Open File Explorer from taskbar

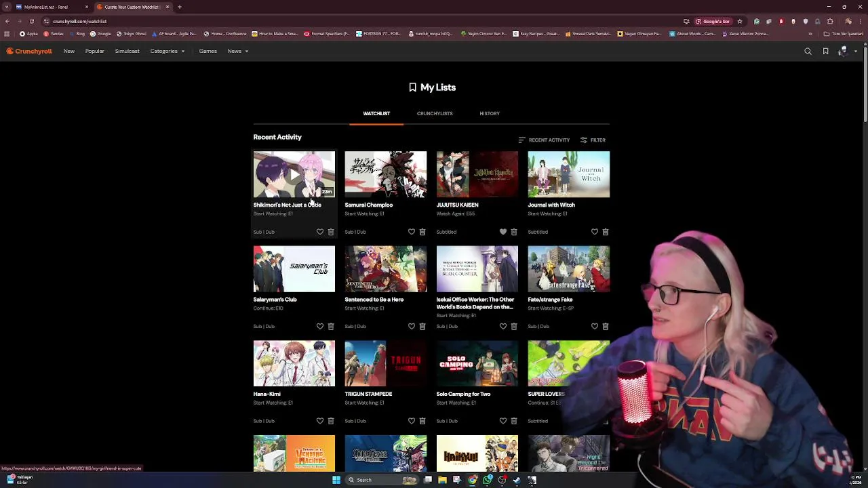442,480
